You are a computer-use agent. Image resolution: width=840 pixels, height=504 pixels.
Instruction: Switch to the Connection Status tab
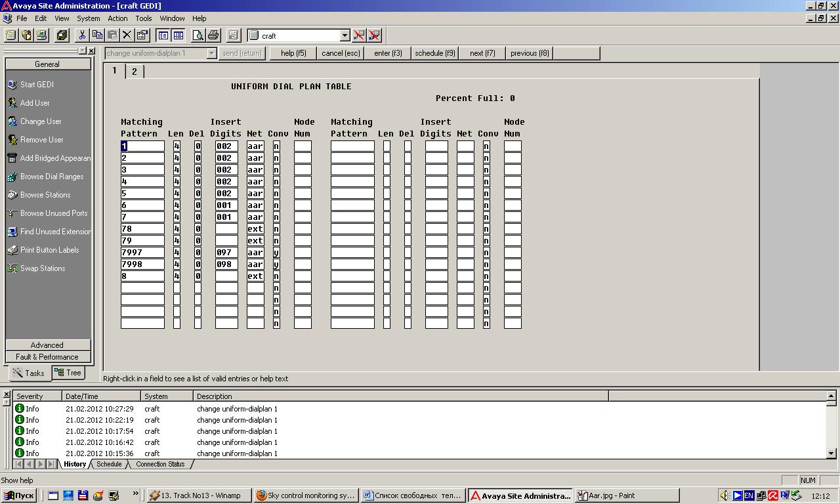pos(160,464)
